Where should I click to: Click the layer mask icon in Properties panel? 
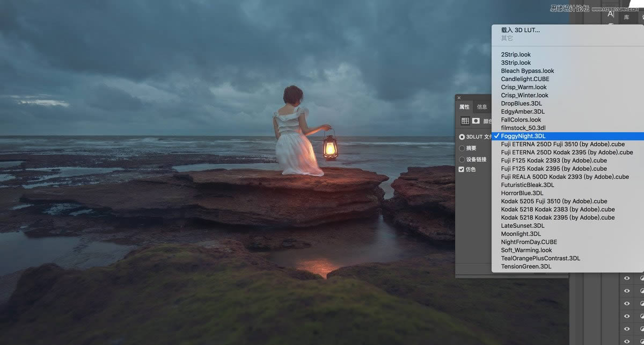(475, 121)
